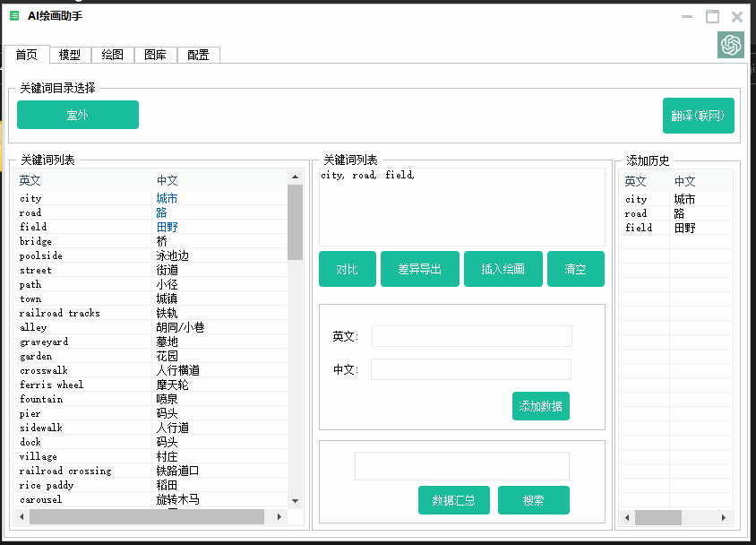
Task: Click inside the 英文 input field
Action: click(x=471, y=335)
